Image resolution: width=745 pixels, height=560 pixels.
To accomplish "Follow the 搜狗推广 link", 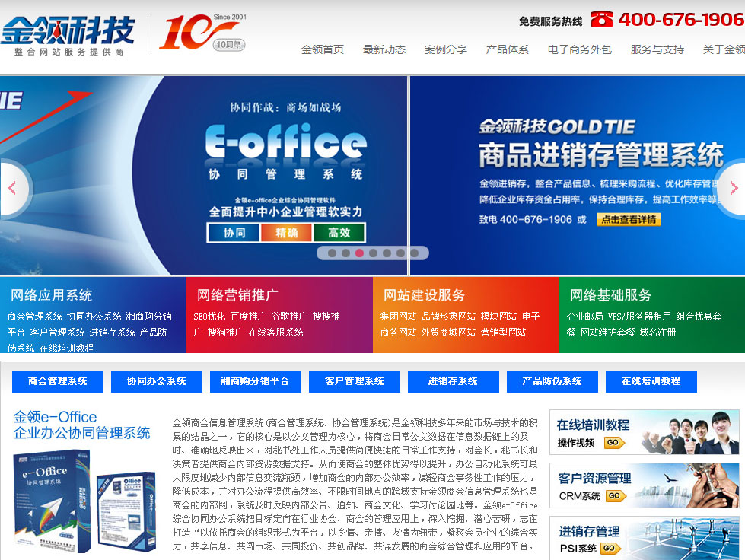I will point(226,332).
